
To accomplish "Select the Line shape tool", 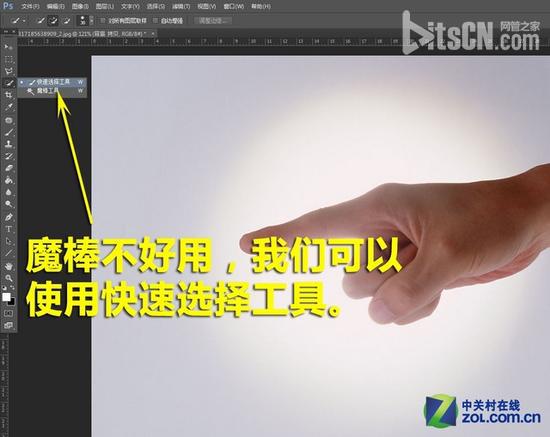I will pos(8,253).
